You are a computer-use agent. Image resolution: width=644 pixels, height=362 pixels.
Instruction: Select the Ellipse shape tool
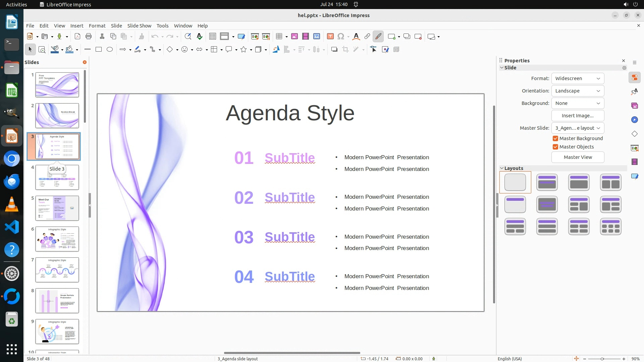(110, 50)
